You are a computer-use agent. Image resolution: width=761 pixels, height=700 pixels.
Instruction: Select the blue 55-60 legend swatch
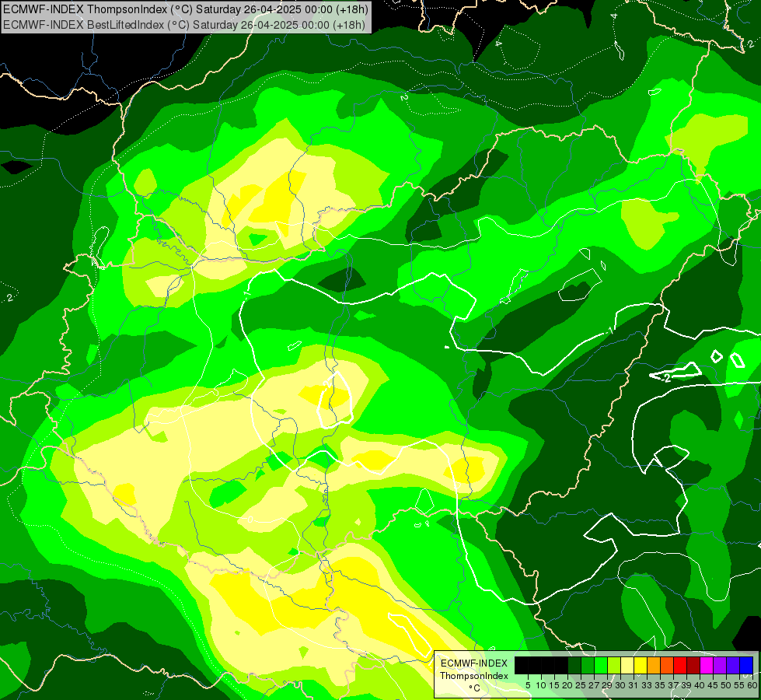(746, 666)
